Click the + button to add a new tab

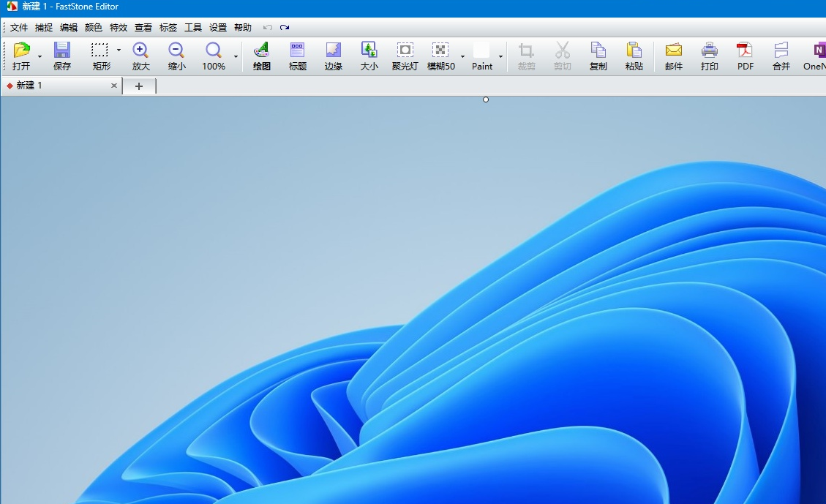139,86
